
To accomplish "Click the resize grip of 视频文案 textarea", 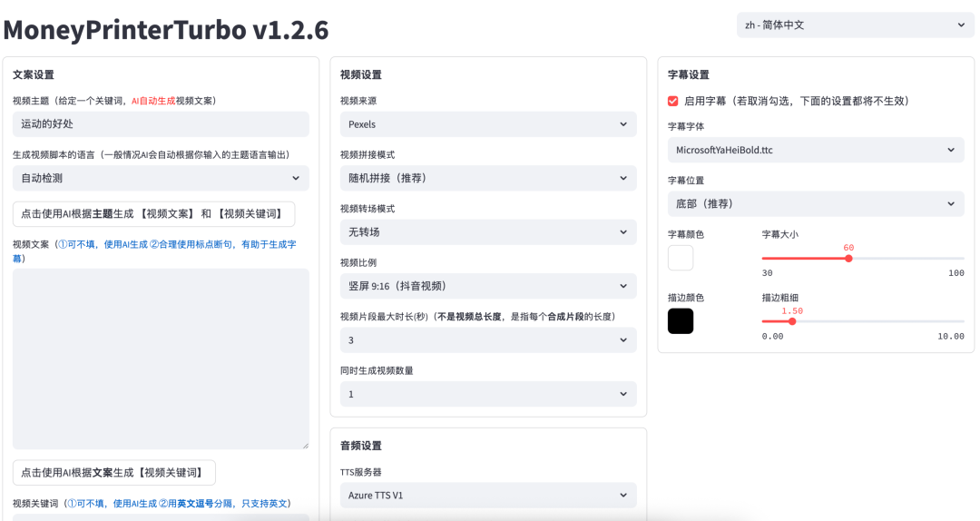I will point(305,446).
